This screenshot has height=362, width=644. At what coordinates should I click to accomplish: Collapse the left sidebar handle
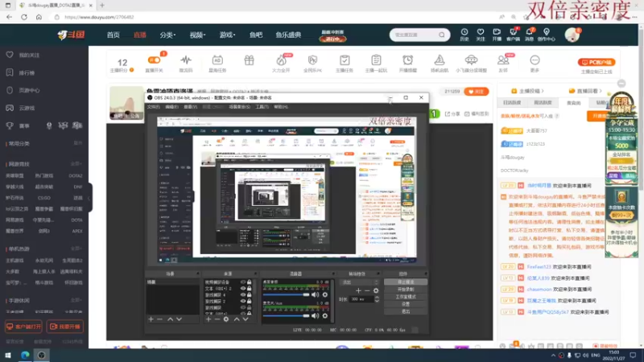pos(89,198)
